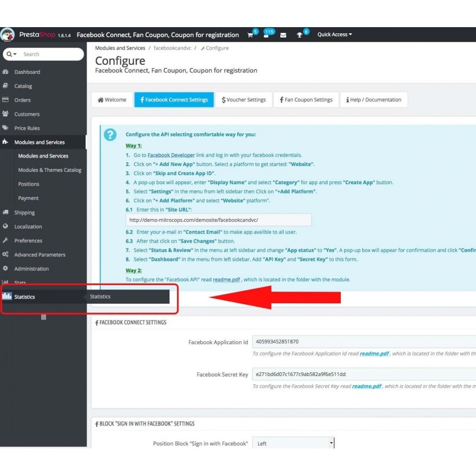Viewport: 476px width, 476px height.
Task: Open Localization in the sidebar
Action: [x=28, y=227]
